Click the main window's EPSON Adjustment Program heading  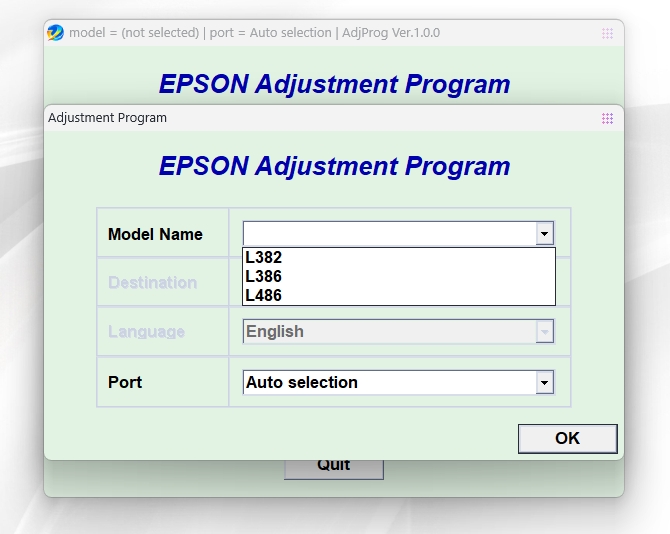tap(335, 84)
